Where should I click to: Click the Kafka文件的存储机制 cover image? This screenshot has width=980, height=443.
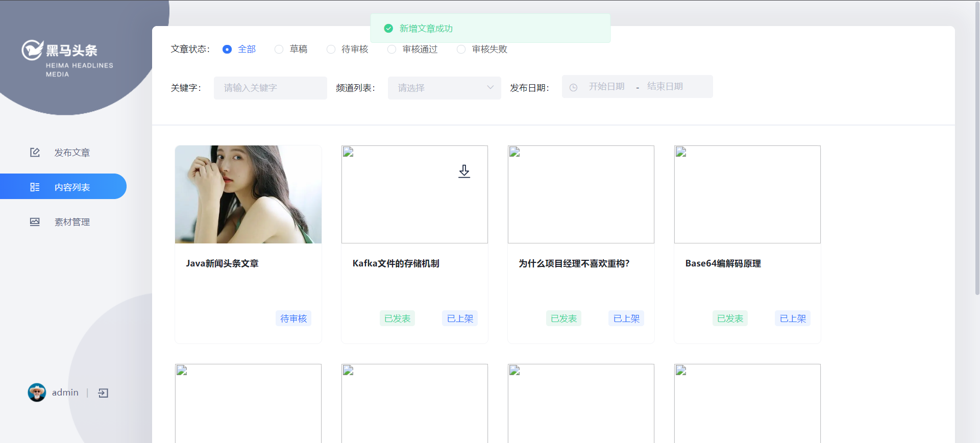coord(414,194)
